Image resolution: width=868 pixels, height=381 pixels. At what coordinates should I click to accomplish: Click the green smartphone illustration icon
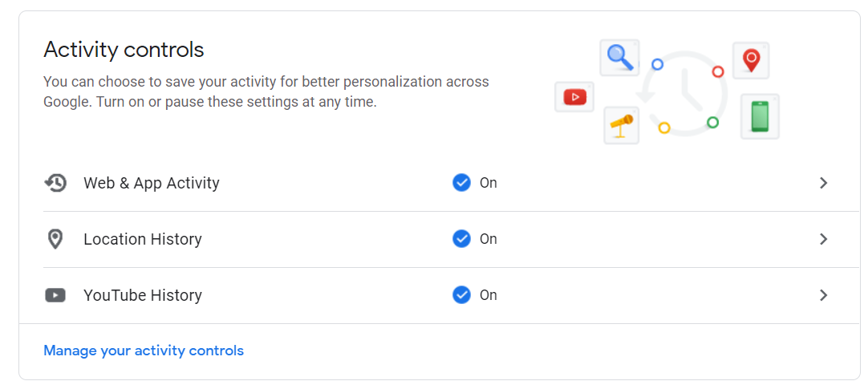(x=760, y=116)
